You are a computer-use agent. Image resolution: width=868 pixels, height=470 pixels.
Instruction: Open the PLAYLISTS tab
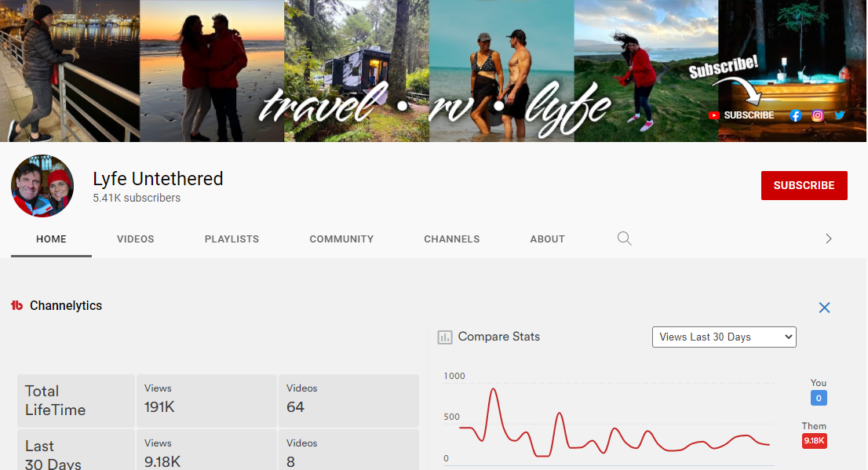coord(232,239)
